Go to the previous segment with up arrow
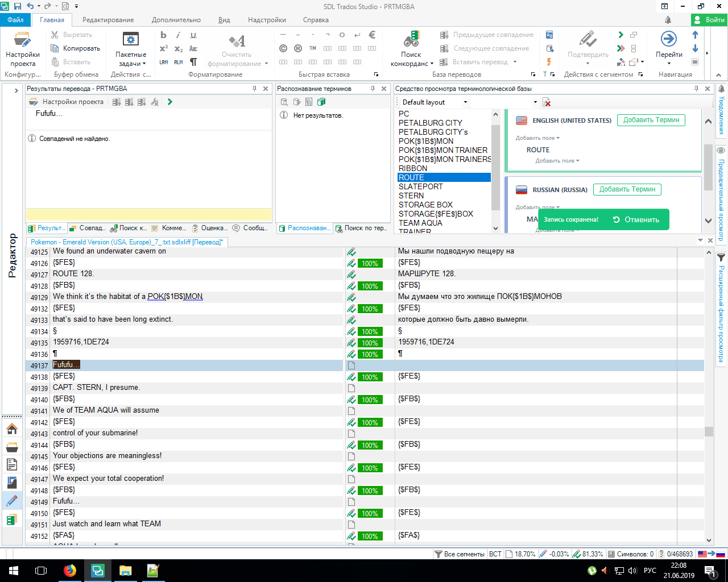 tap(695, 35)
